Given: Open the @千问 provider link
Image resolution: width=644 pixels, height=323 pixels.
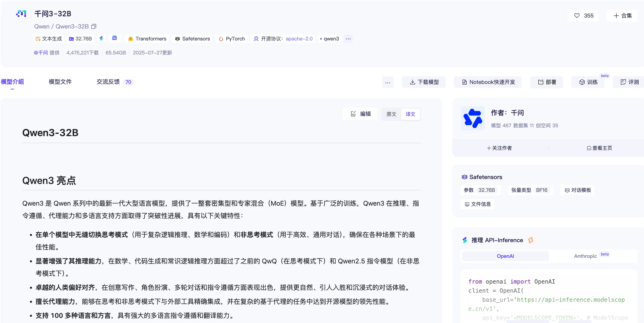Looking at the screenshot, I should point(41,53).
